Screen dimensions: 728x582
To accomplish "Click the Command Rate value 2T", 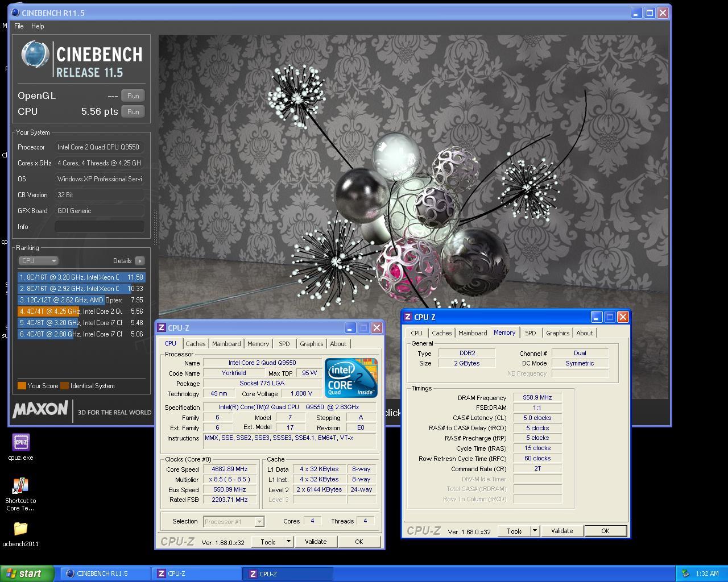I will [537, 469].
